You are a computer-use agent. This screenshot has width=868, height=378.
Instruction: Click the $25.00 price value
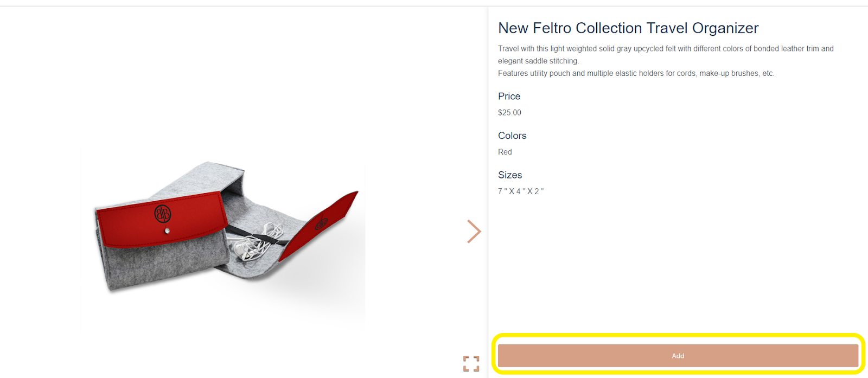click(509, 113)
